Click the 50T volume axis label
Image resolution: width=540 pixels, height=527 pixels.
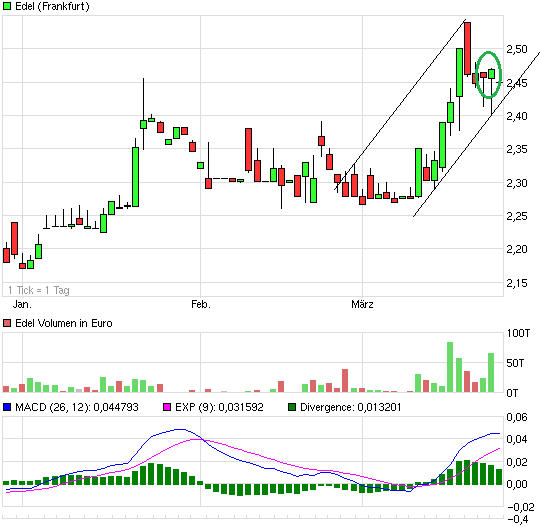pyautogui.click(x=516, y=363)
